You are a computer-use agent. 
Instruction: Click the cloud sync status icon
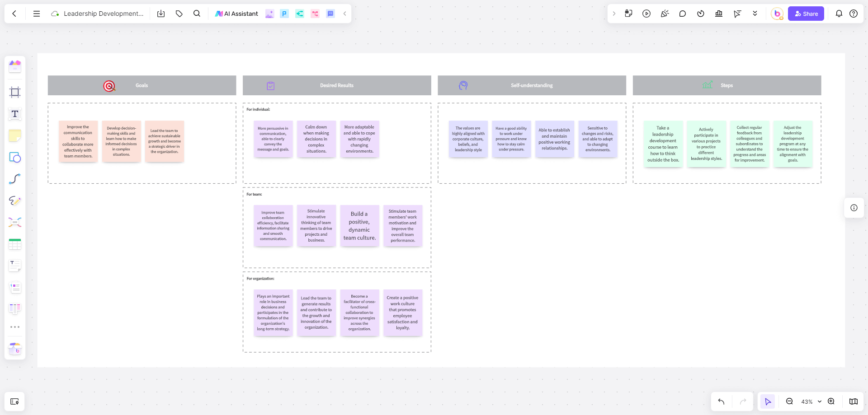click(x=55, y=14)
